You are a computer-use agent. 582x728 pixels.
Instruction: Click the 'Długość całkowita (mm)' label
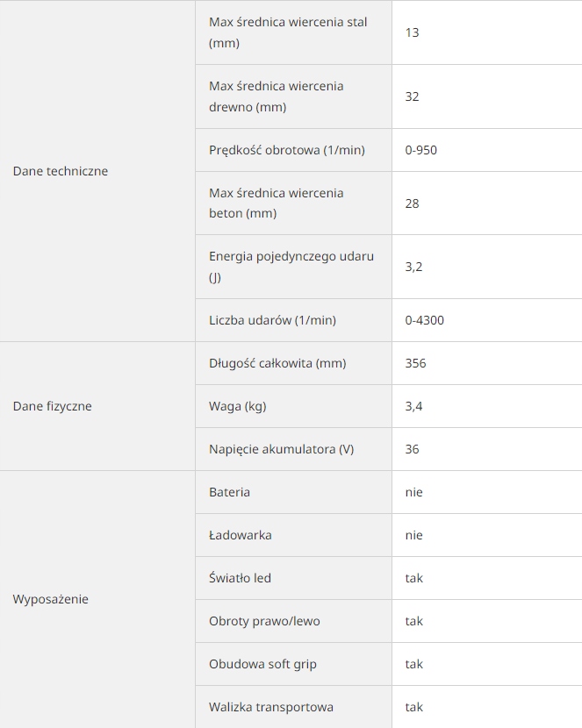tap(278, 363)
